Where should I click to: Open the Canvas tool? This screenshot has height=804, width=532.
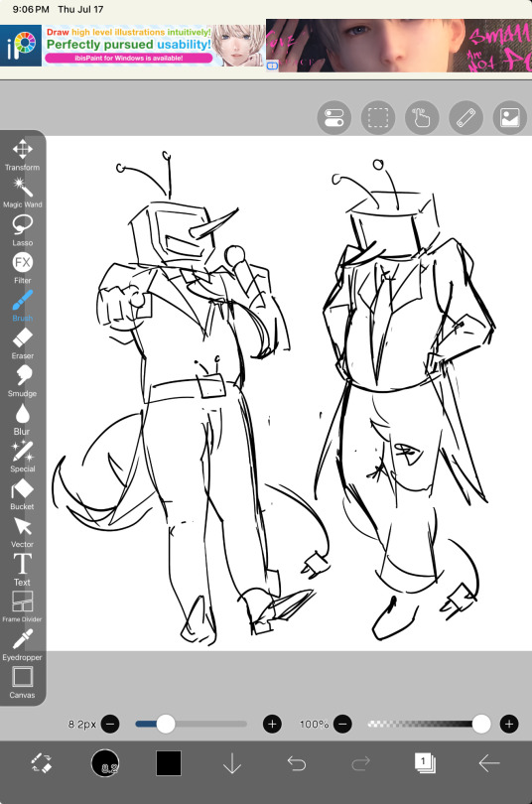(x=22, y=683)
